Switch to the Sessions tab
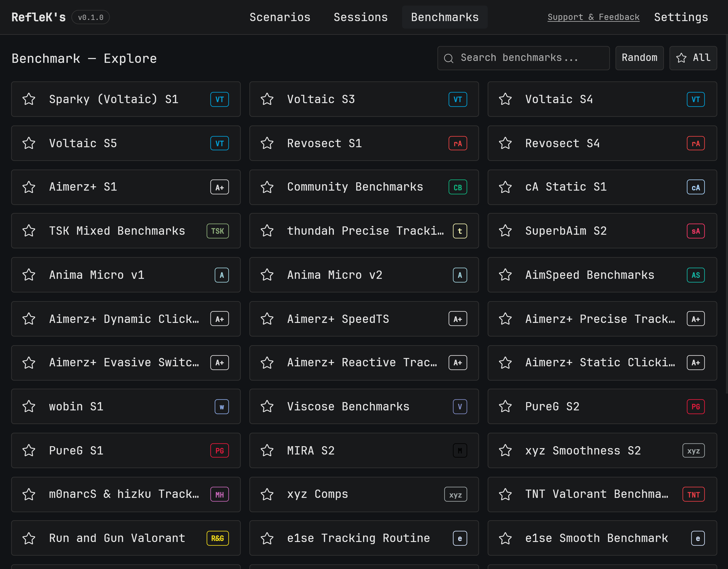This screenshot has width=728, height=569. [361, 17]
